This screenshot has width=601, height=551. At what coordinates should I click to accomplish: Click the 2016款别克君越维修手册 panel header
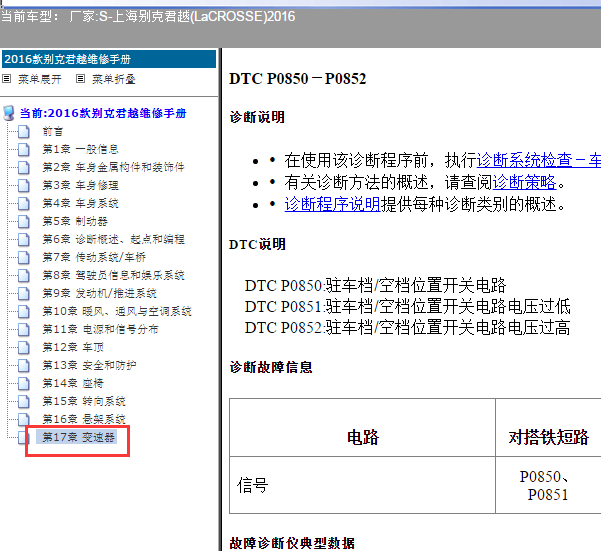click(x=109, y=59)
